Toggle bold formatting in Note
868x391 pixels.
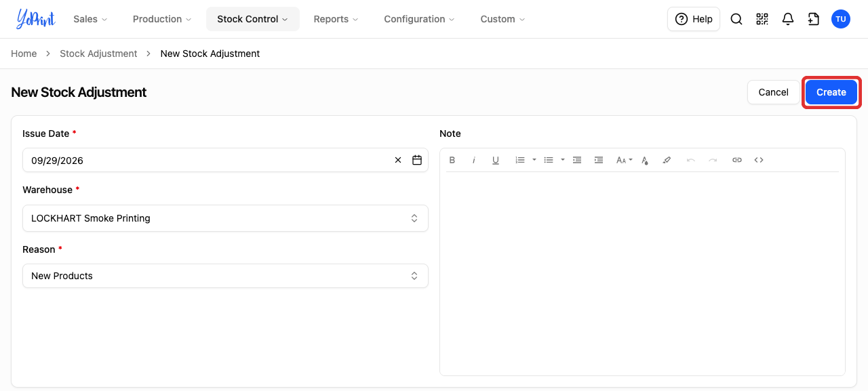452,160
